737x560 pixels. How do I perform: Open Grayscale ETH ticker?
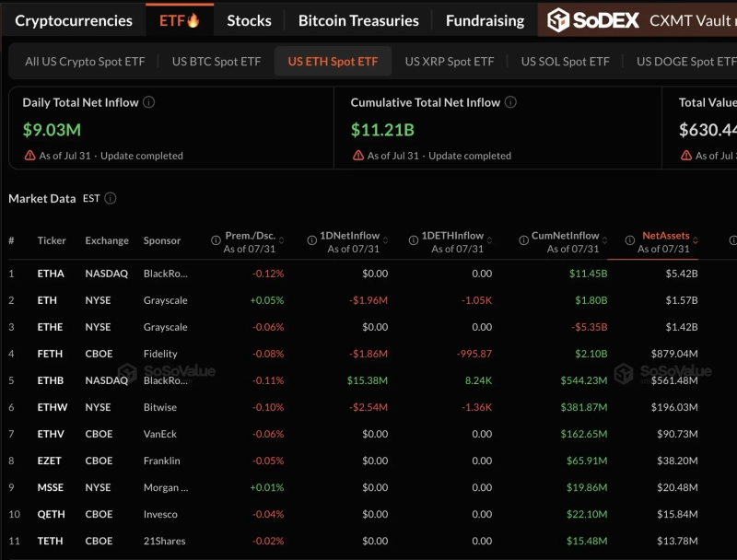tap(47, 300)
